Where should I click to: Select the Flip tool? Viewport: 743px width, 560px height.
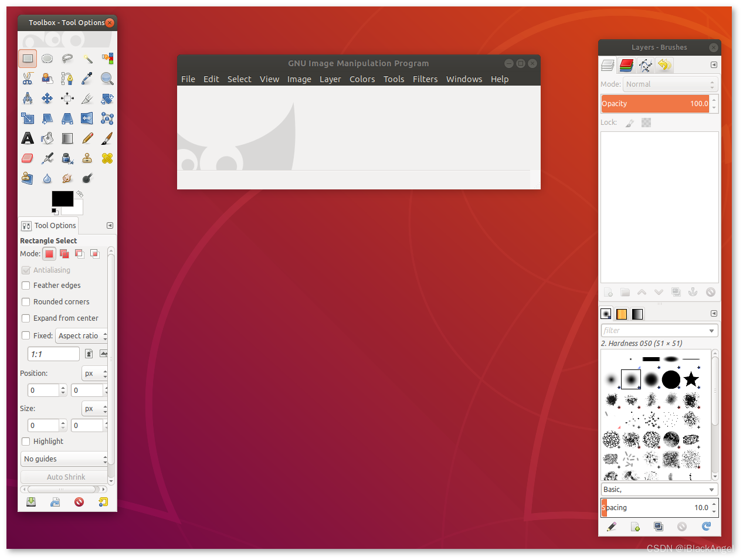(87, 118)
